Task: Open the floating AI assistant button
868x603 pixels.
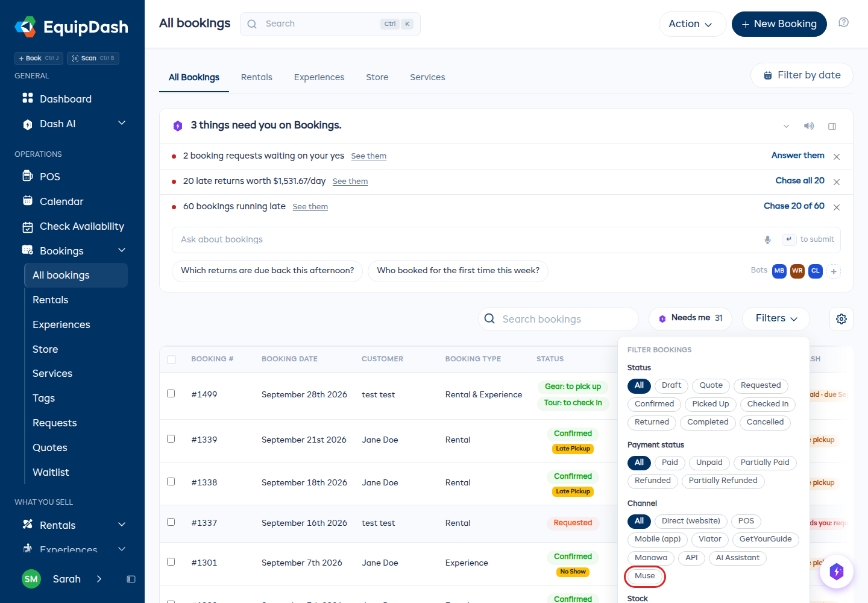Action: click(x=837, y=571)
